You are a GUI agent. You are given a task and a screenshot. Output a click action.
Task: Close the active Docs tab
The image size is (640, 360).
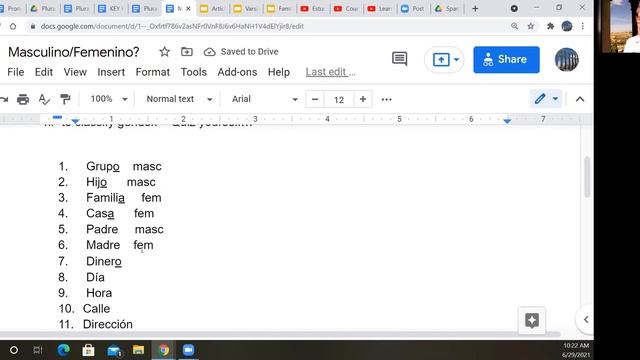click(188, 9)
